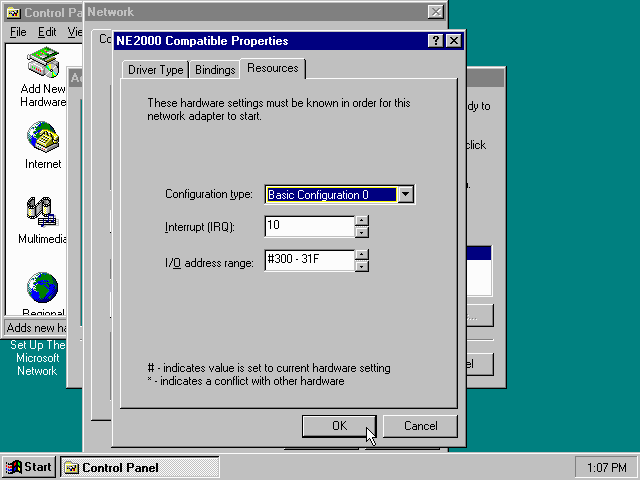
Task: Open the File menu in Control Panel
Action: pos(18,32)
